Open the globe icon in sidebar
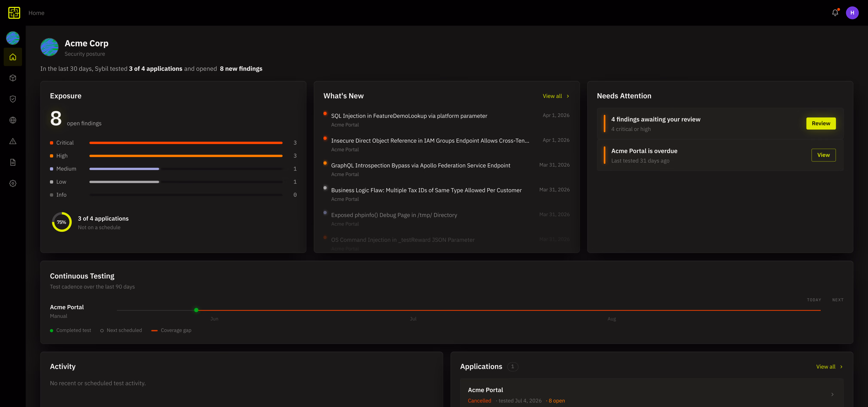The image size is (868, 407). click(13, 120)
